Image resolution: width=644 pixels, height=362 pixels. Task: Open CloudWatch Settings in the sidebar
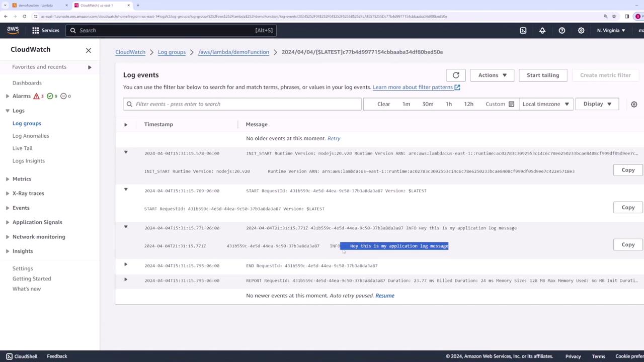[x=23, y=268]
